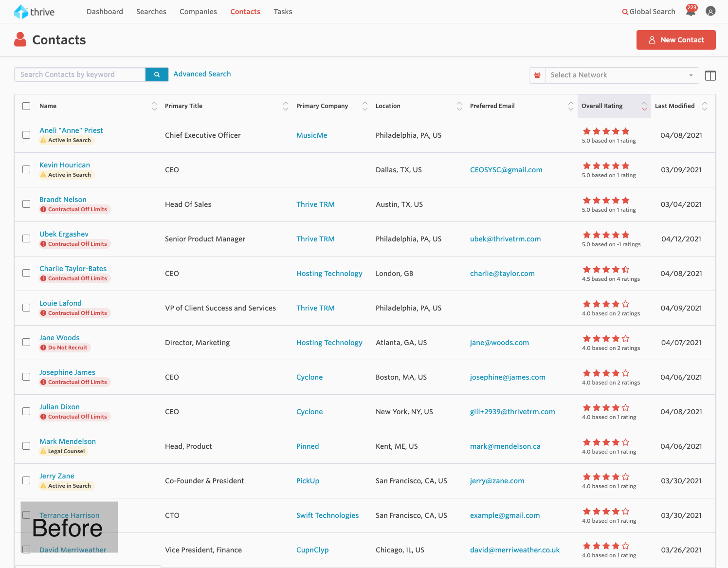
Task: Check the box for Aneli "Anne" Priest
Action: (26, 135)
